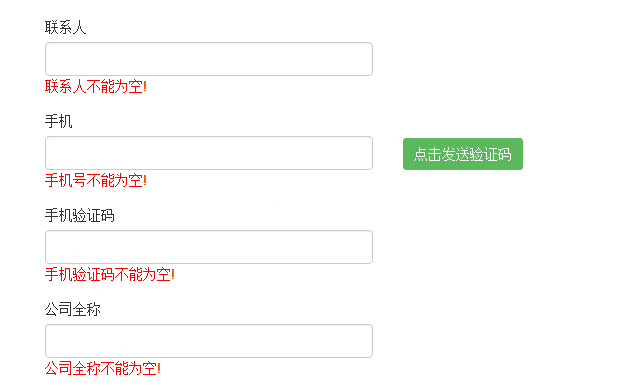
Task: Click the 联系人 field label
Action: pos(65,27)
